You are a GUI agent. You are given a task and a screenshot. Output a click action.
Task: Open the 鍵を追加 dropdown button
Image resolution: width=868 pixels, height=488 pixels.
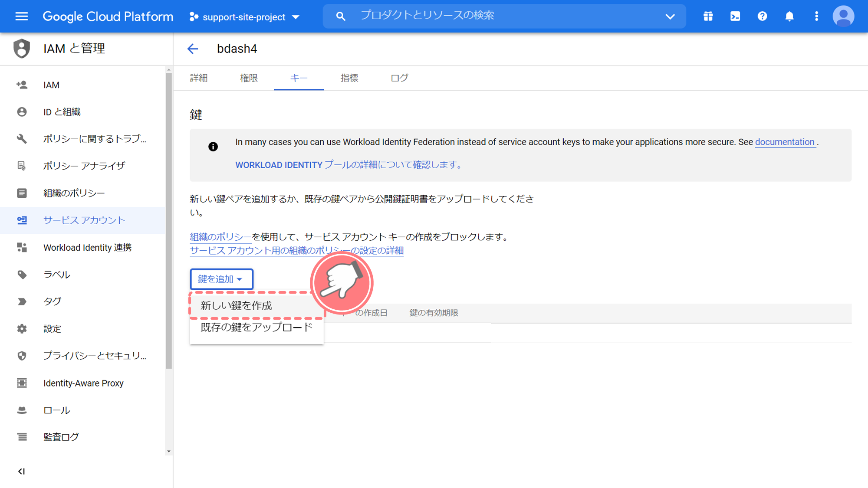coord(221,279)
